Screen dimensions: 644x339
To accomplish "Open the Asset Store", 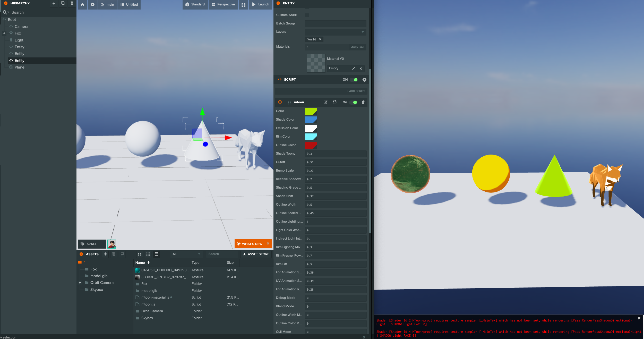I will [x=256, y=254].
